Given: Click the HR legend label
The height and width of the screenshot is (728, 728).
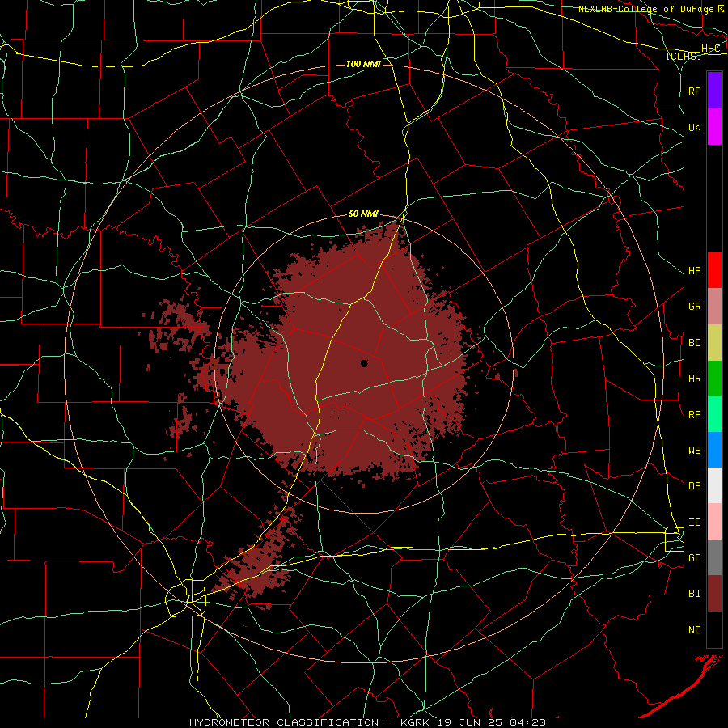Looking at the screenshot, I should tap(695, 379).
